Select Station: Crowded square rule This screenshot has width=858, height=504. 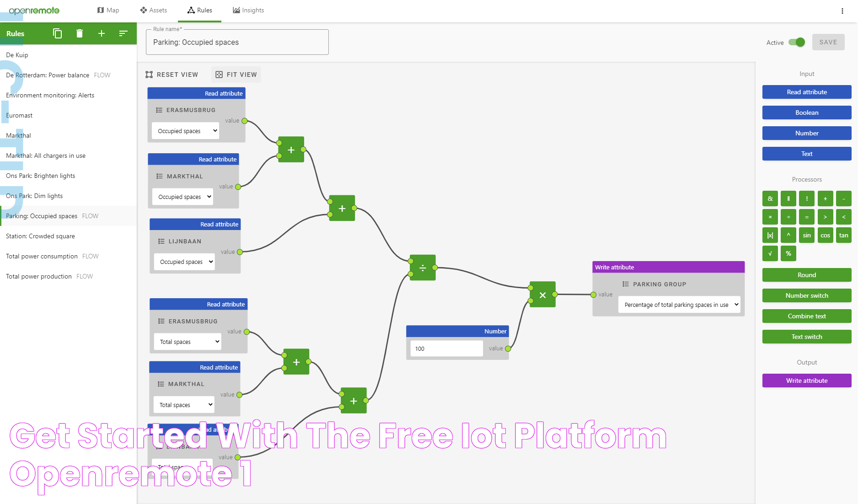pyautogui.click(x=68, y=236)
